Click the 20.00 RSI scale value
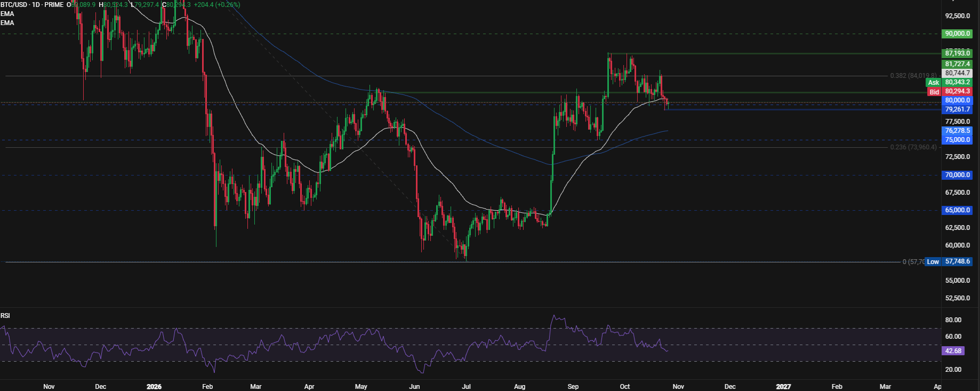This screenshot has width=980, height=391. coord(953,370)
